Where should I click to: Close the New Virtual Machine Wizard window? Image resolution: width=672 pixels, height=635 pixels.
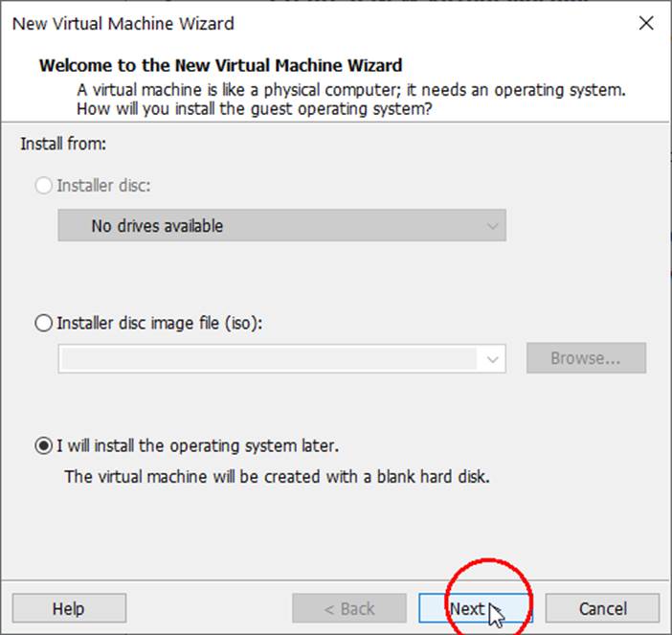pos(646,23)
